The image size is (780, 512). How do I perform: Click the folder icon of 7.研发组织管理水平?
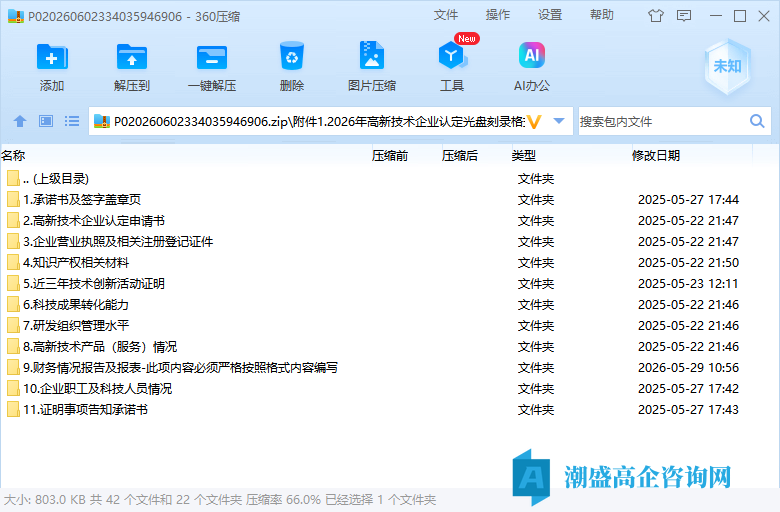click(13, 325)
